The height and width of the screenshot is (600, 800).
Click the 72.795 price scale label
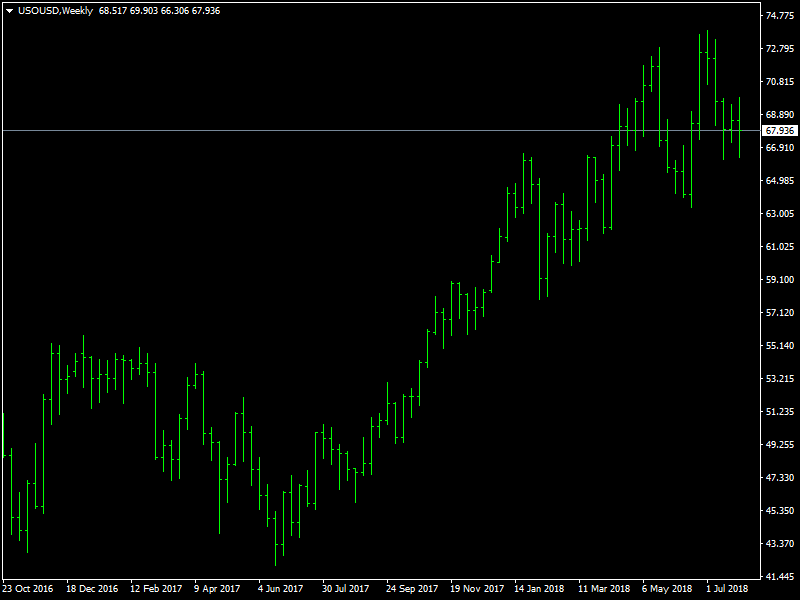[780, 48]
